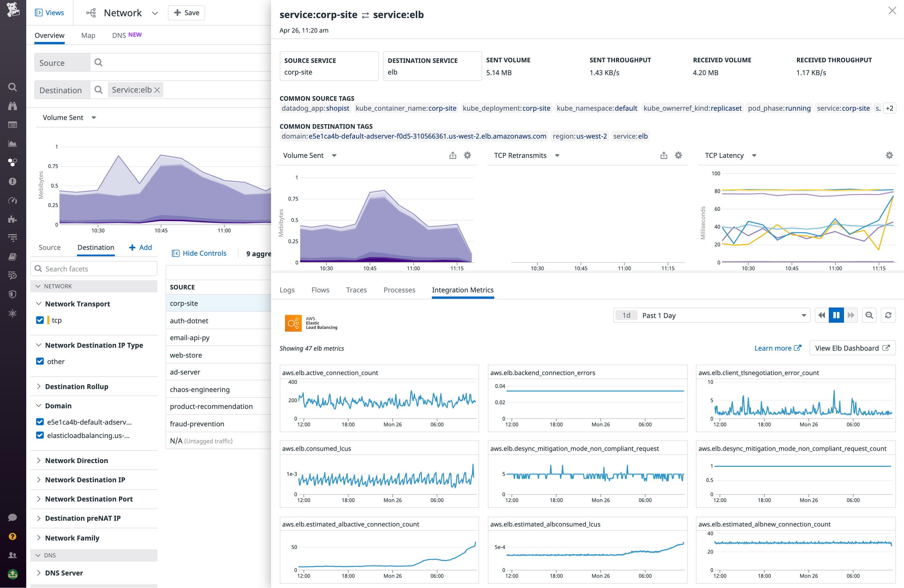Image resolution: width=904 pixels, height=588 pixels.
Task: Open the DNS NEW tab
Action: (x=120, y=35)
